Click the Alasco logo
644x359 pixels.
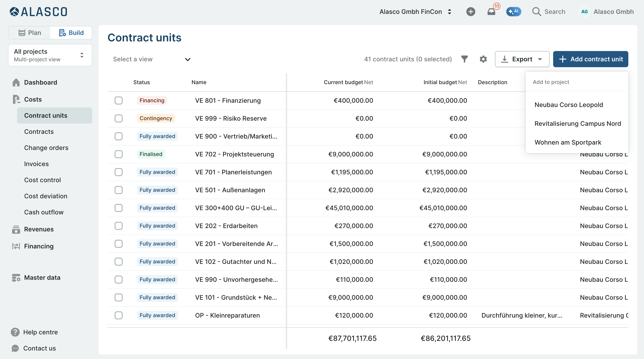coord(38,11)
